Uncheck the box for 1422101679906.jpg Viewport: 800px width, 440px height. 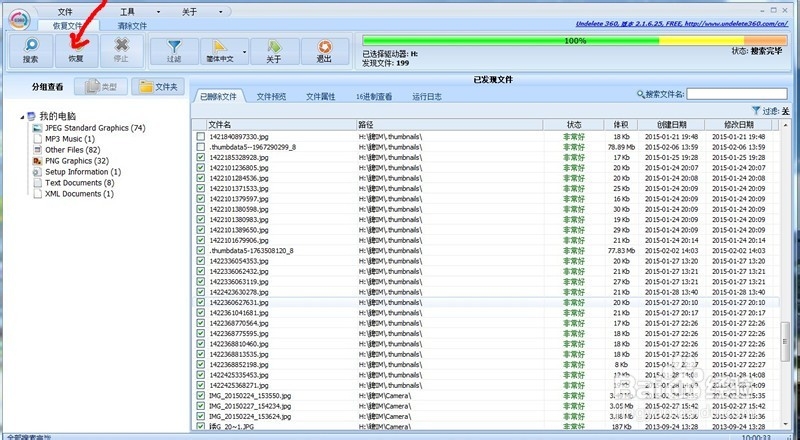(201, 240)
